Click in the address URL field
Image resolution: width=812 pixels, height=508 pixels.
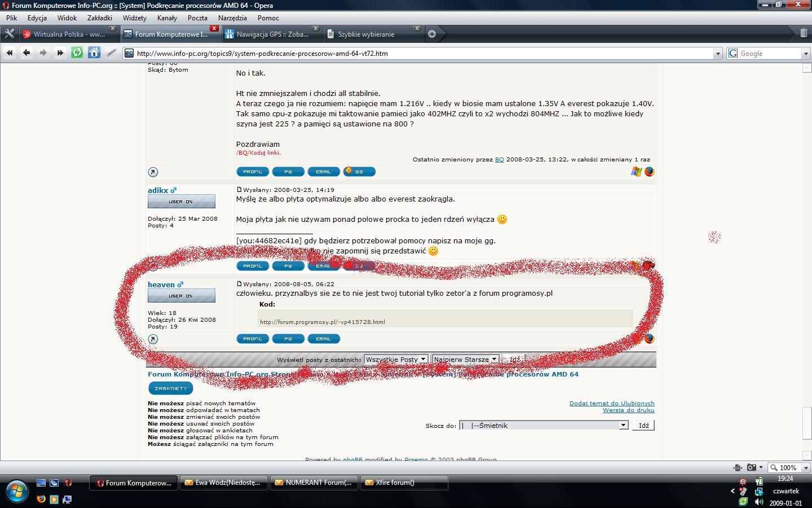pos(423,53)
